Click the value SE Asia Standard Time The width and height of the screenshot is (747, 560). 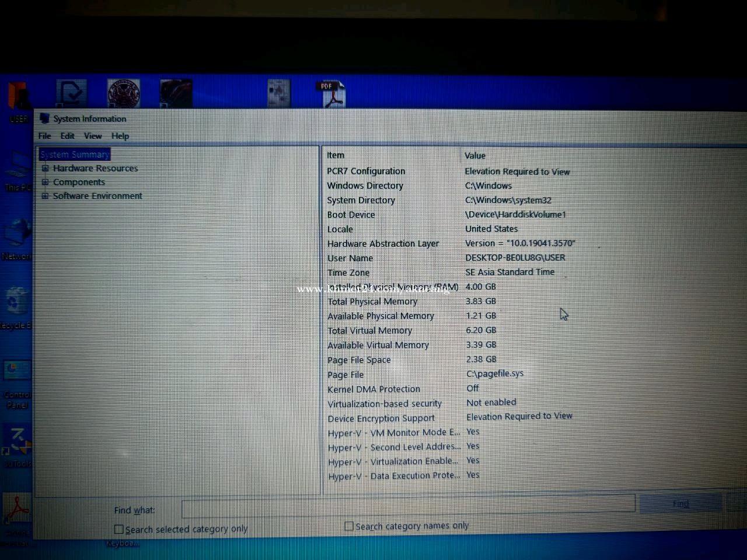[x=510, y=272]
